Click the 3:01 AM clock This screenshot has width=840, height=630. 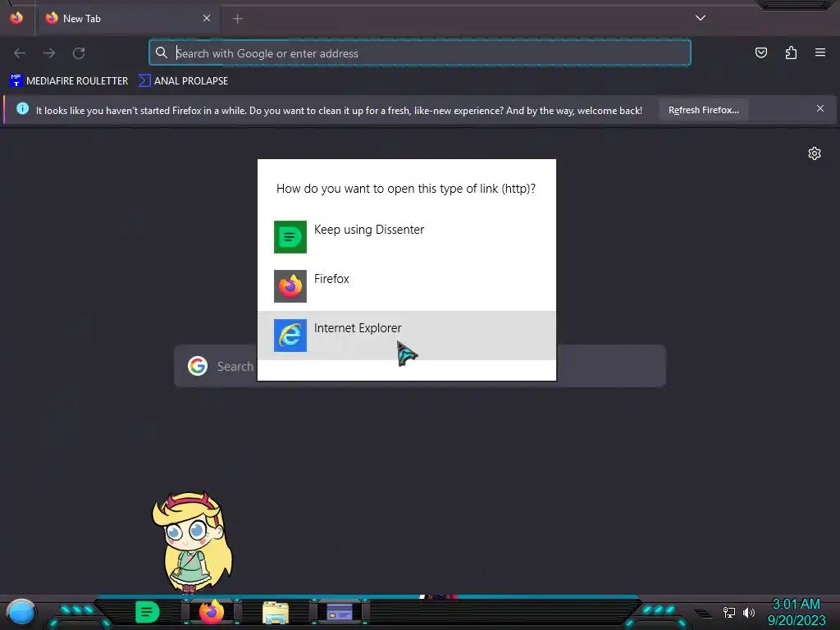(x=796, y=605)
